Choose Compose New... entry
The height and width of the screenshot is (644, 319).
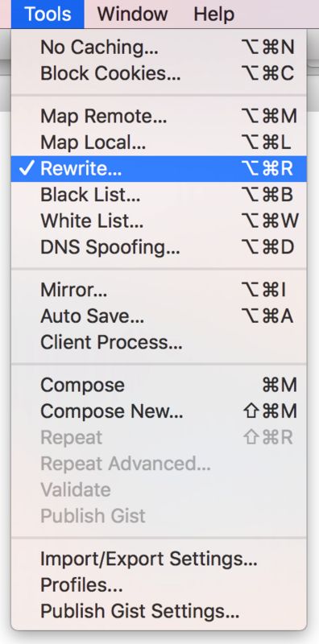pyautogui.click(x=159, y=411)
